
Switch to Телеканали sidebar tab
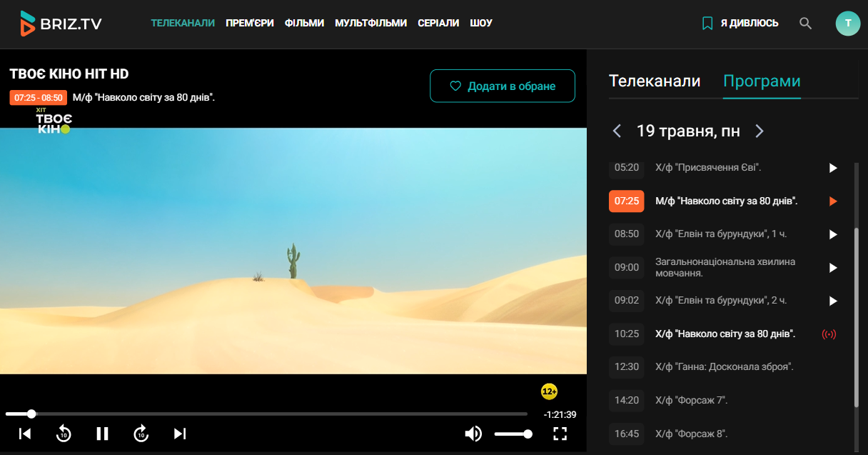coord(655,81)
